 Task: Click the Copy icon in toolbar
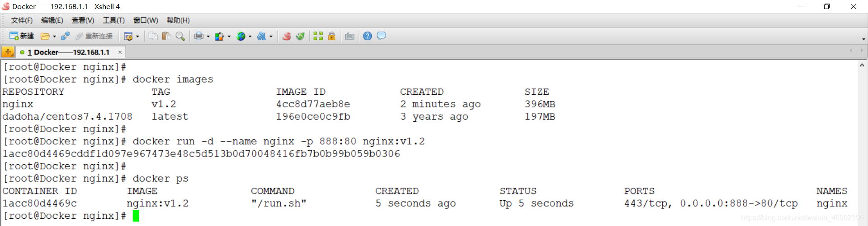153,36
